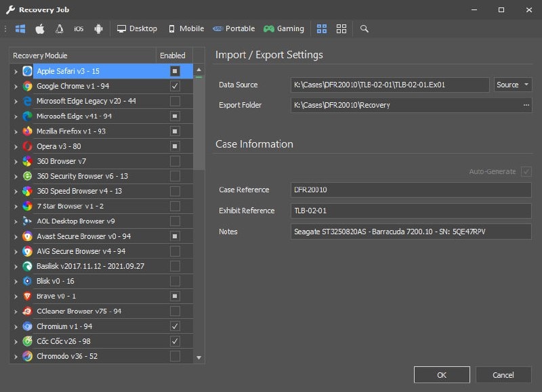542x392 pixels.
Task: Expand Opera v3 - 80 row
Action: [16, 146]
